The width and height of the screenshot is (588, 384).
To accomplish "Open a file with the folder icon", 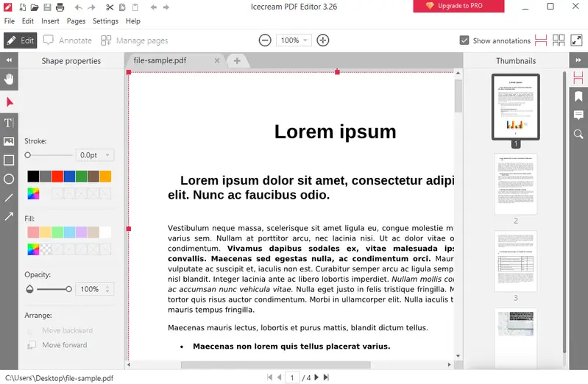I will [35, 7].
